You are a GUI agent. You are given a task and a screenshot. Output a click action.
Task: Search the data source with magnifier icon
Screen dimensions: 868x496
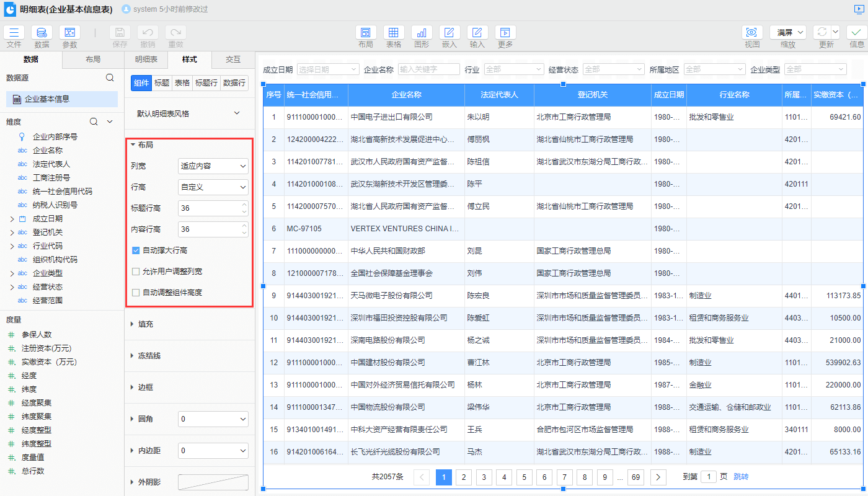(x=110, y=77)
